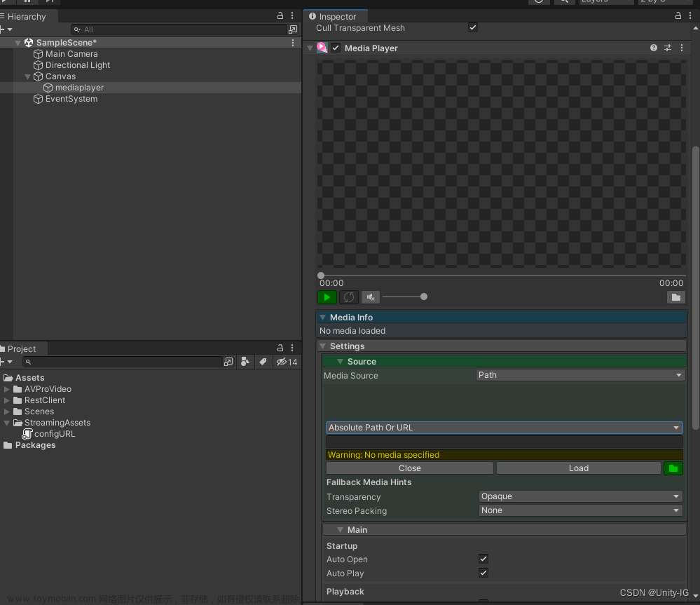Image resolution: width=700 pixels, height=605 pixels.
Task: Click the gray folder browse icon under preview
Action: pyautogui.click(x=676, y=297)
